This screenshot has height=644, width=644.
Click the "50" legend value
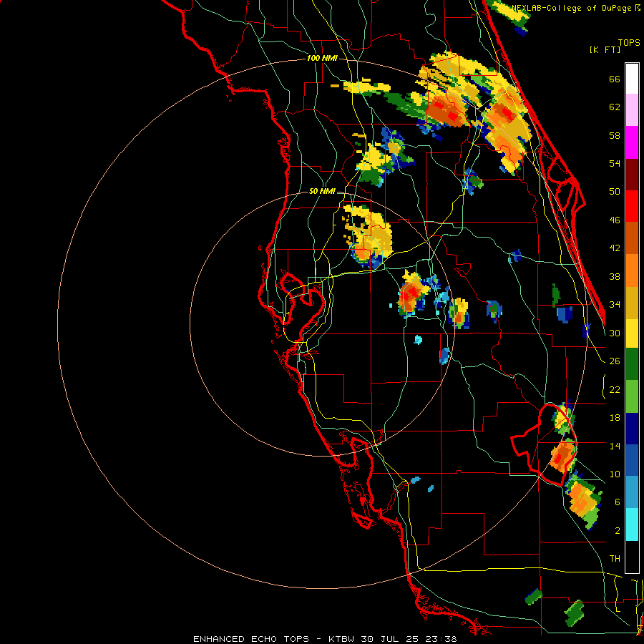[615, 192]
